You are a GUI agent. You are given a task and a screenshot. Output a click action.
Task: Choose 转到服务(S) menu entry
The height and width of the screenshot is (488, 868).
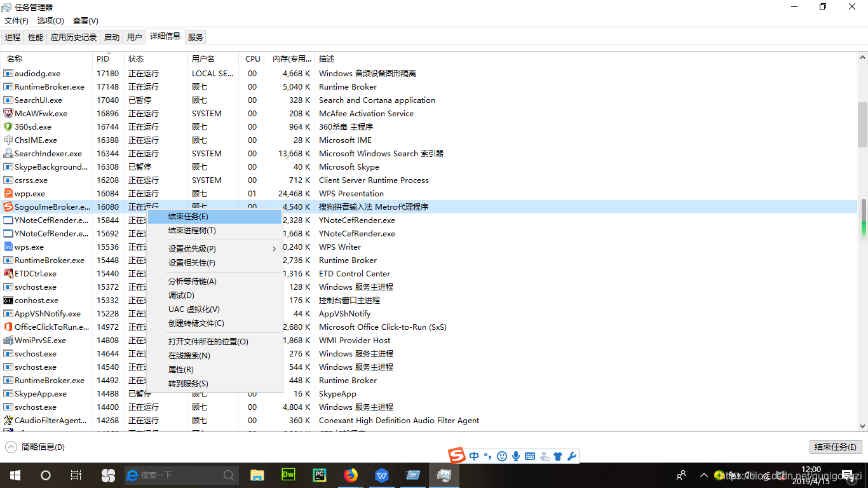pos(215,384)
